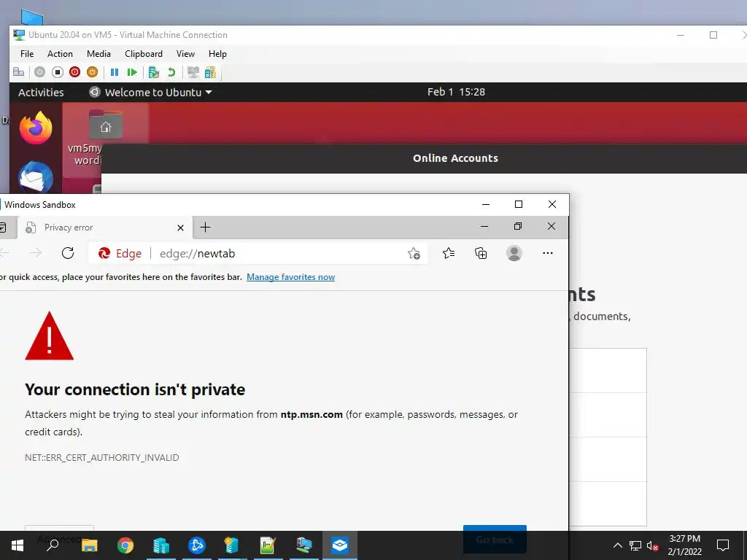Click the Ctrl+Alt+Delete icon in VM toolbar
Image resolution: width=747 pixels, height=560 pixels.
pos(18,72)
